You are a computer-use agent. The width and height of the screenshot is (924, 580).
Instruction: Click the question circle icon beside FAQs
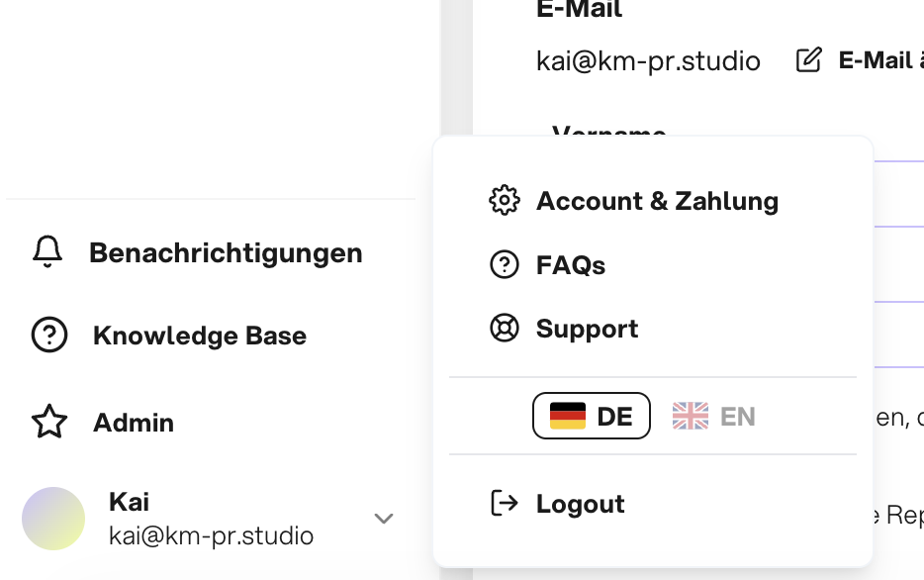[x=505, y=264]
